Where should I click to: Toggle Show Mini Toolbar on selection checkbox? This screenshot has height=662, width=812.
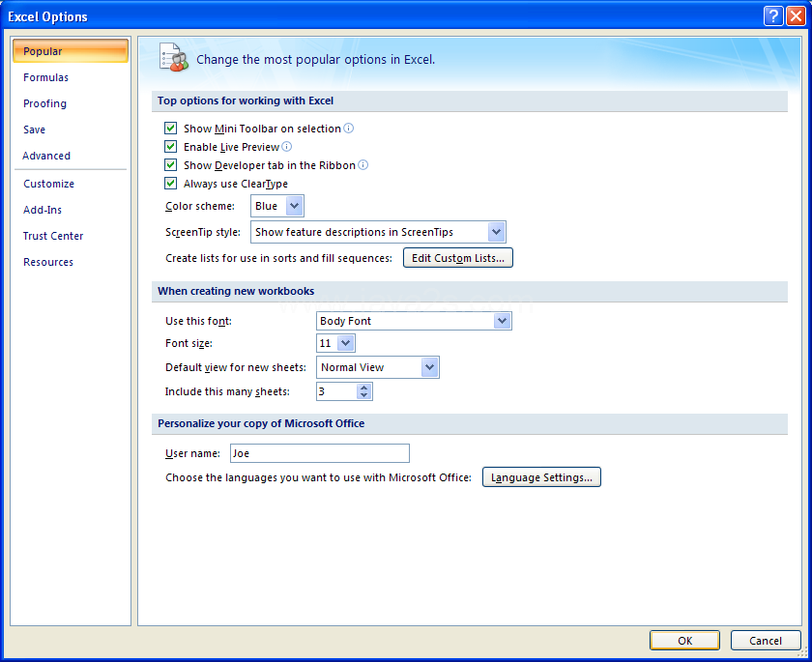pos(170,128)
